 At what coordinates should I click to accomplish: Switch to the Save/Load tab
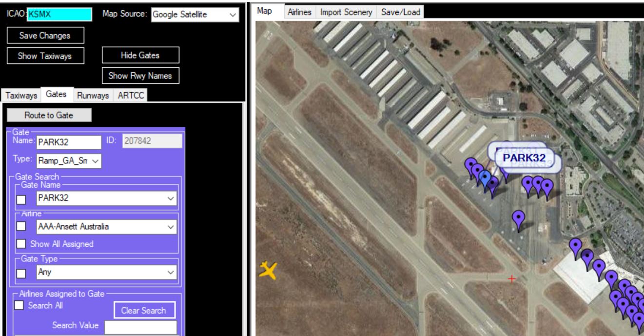click(x=400, y=12)
